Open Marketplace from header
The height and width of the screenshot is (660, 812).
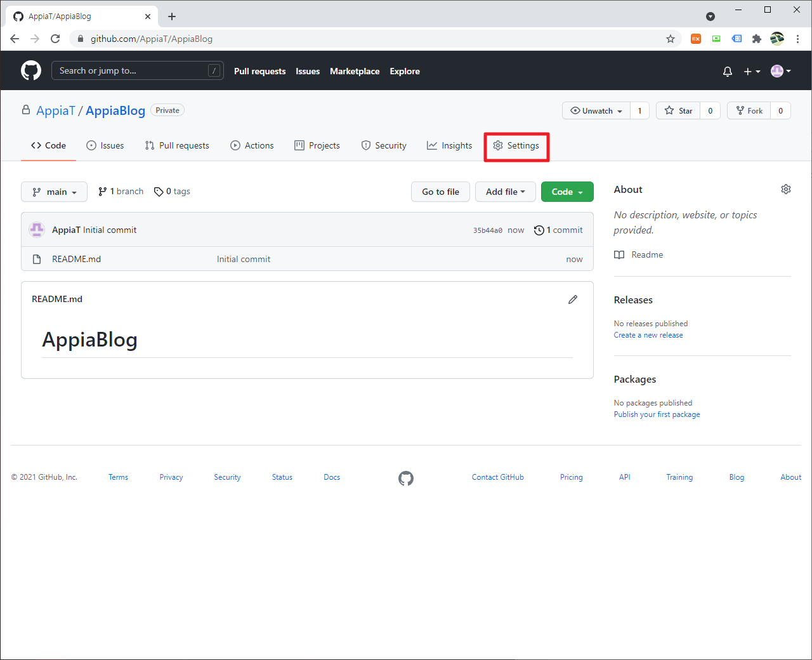(355, 71)
